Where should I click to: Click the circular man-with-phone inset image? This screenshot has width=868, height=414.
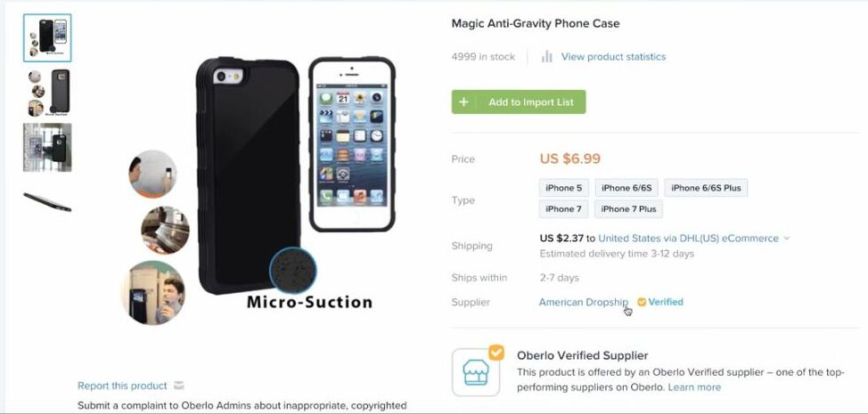tap(153, 292)
